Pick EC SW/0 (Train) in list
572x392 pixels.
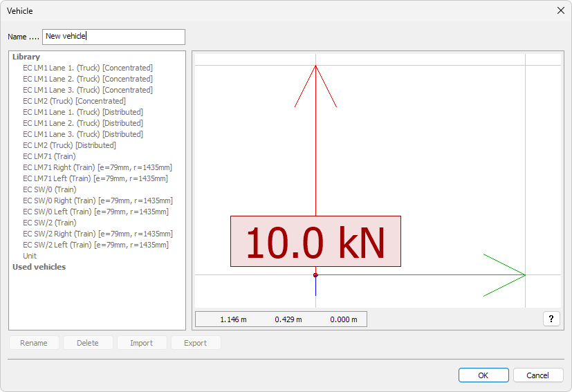[x=49, y=189]
